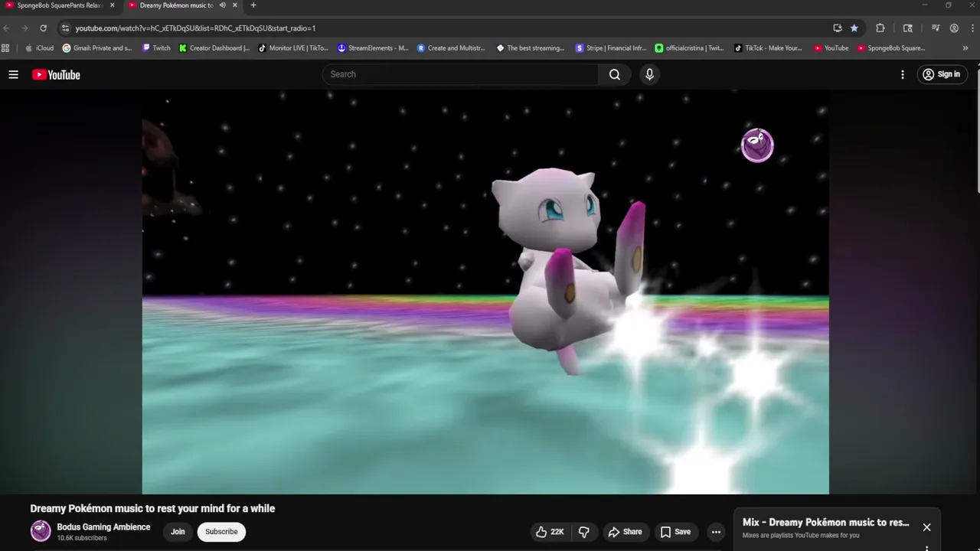Screen dimensions: 980x551
Task: Toggle the bookmark star for this page
Action: click(x=854, y=28)
